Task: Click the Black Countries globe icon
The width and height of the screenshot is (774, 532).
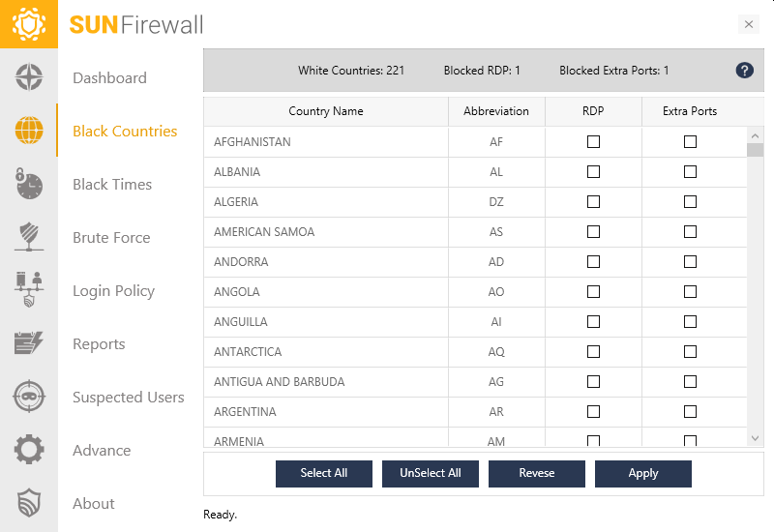Action: [x=29, y=131]
